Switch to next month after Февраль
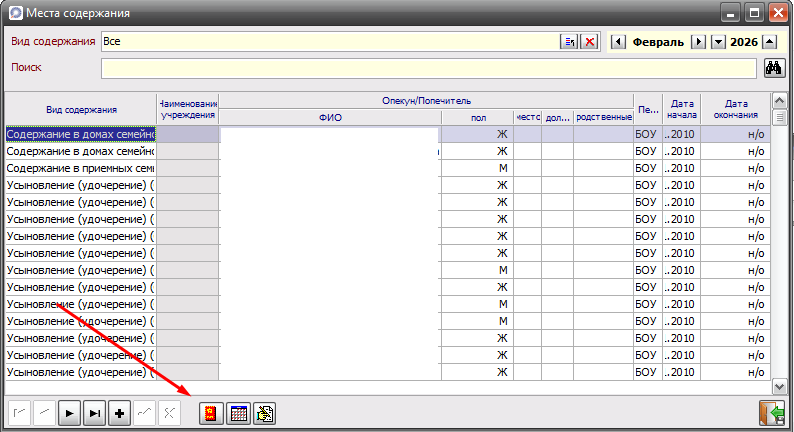The width and height of the screenshot is (794, 432). 699,42
